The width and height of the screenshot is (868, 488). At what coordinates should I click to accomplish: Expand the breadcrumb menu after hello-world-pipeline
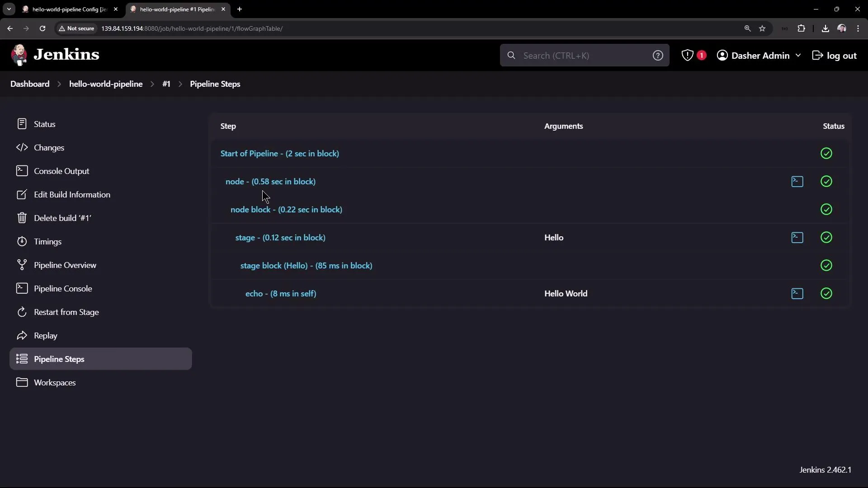pos(152,84)
